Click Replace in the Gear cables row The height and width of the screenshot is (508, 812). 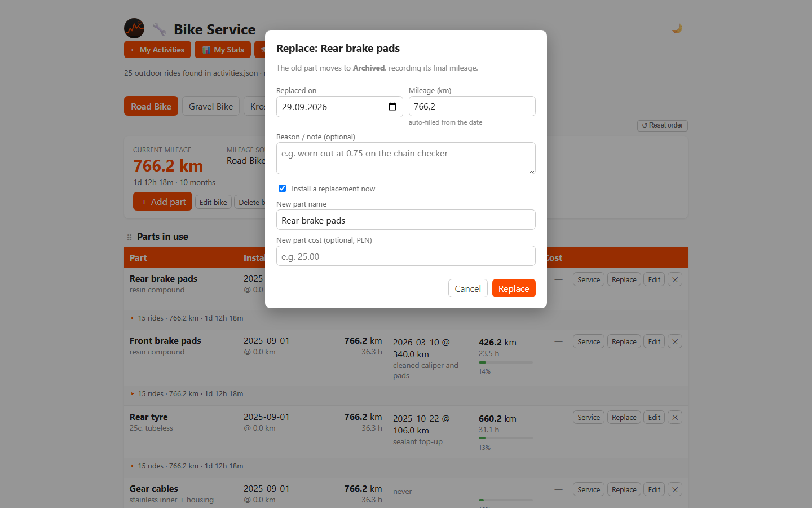pyautogui.click(x=624, y=489)
